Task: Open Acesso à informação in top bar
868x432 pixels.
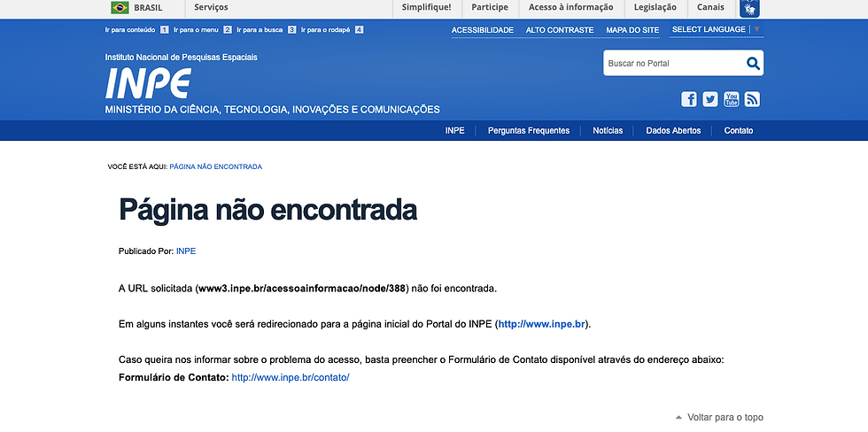Action: point(570,8)
